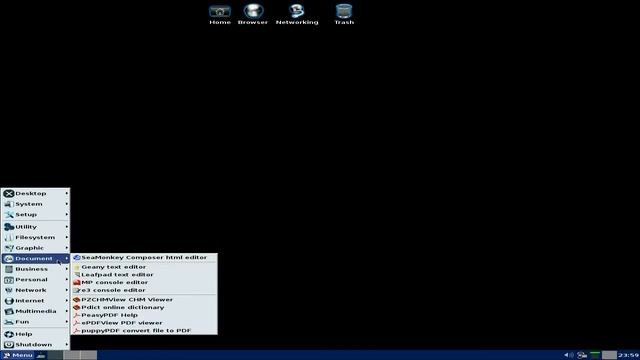Expand the Personal submenu arrow
Screen dimensions: 640x360
[x=67, y=280]
